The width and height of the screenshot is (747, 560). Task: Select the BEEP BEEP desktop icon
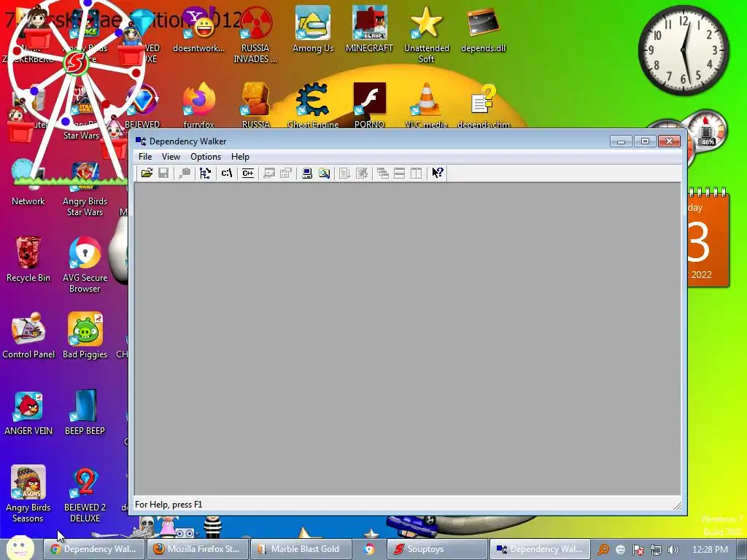(x=85, y=413)
